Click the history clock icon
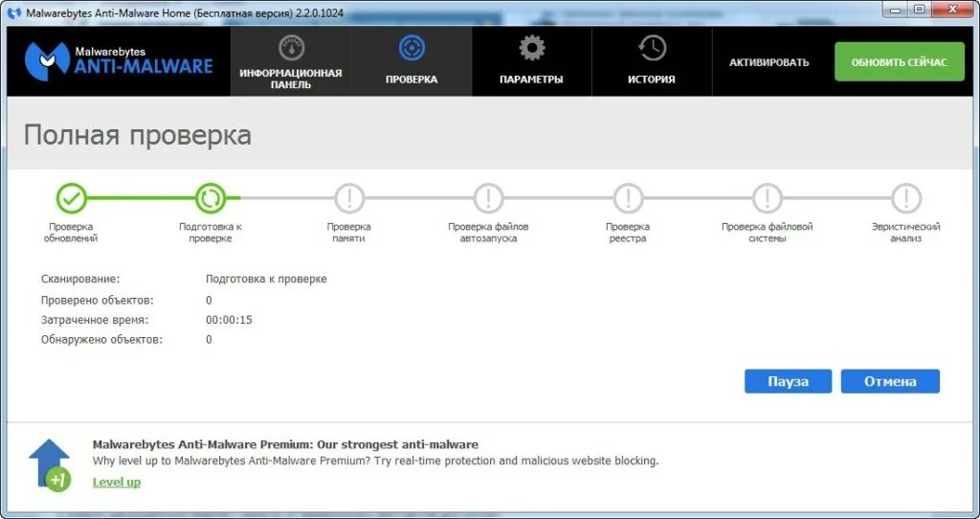 [x=652, y=48]
